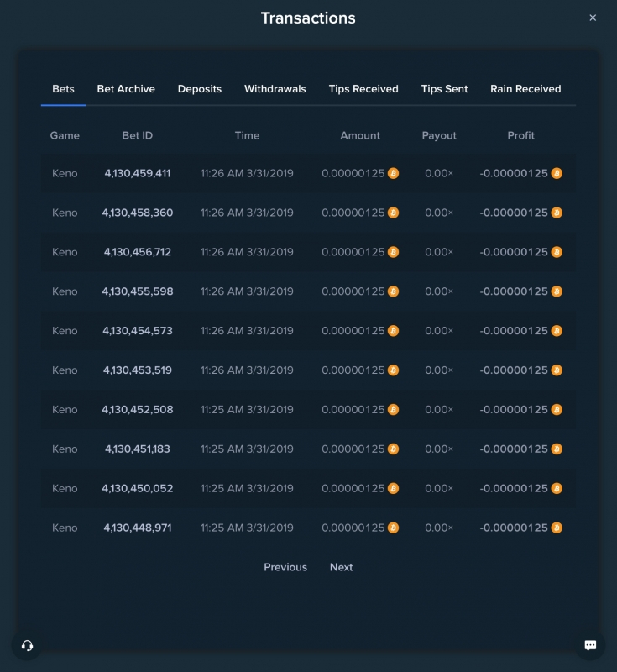
Task: Go to the Withdrawals tab
Action: pos(275,89)
